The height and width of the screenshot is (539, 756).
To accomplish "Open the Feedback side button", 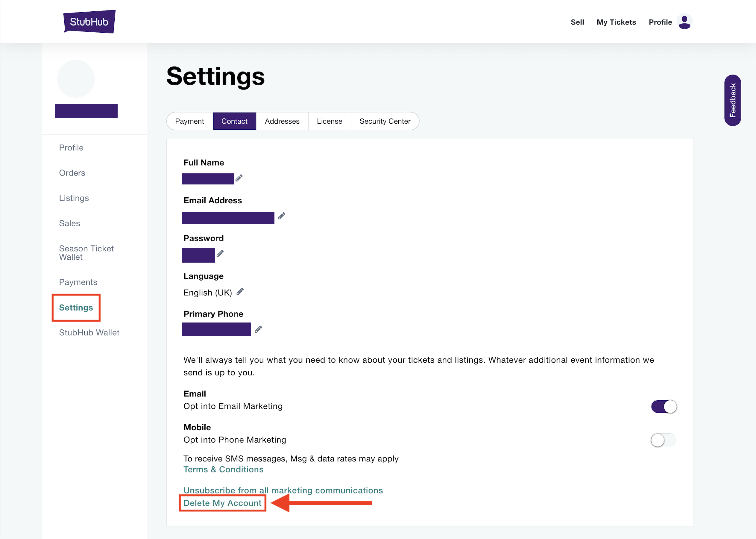I will (733, 100).
